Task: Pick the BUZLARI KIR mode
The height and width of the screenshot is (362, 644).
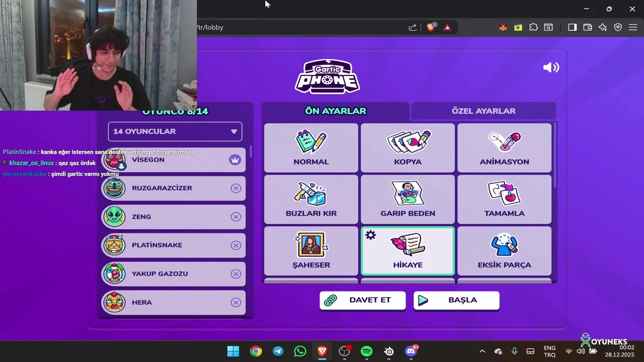Action: coord(311,199)
